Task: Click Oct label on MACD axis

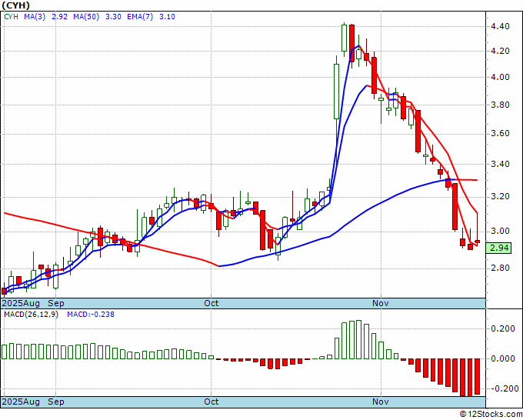Action: tap(212, 402)
